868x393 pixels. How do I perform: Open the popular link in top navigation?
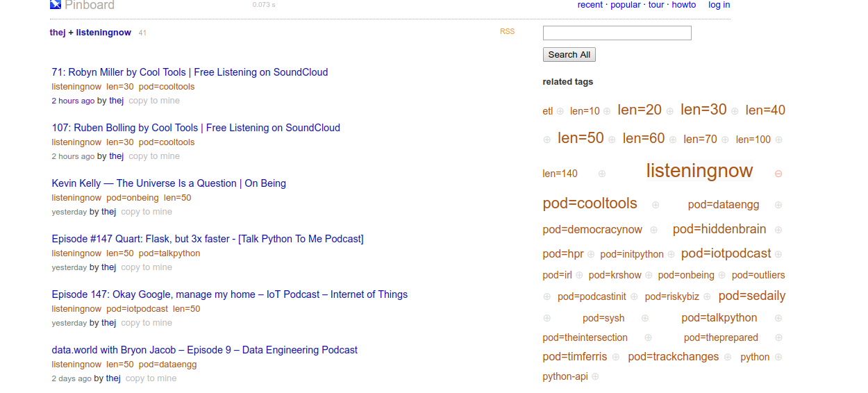point(626,5)
